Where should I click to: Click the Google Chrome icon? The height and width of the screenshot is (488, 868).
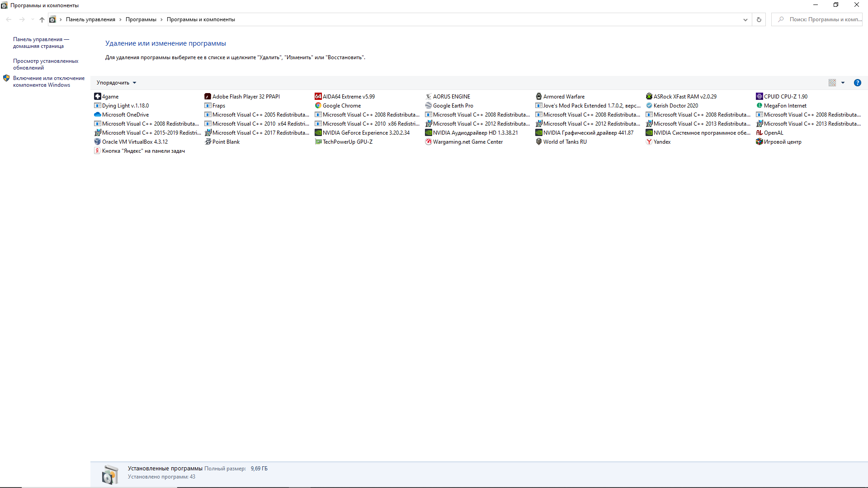(318, 105)
